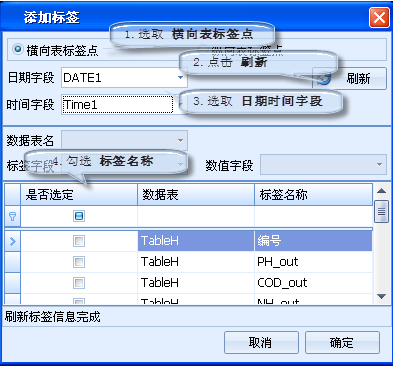Image resolution: width=393 pixels, height=366 pixels.
Task: Sort by 是否选定 column header
Action: pos(79,195)
